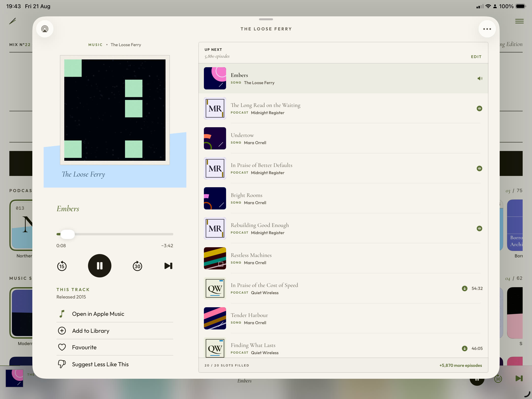Open the hamburger menu at top right
This screenshot has width=532, height=399.
coord(519,21)
